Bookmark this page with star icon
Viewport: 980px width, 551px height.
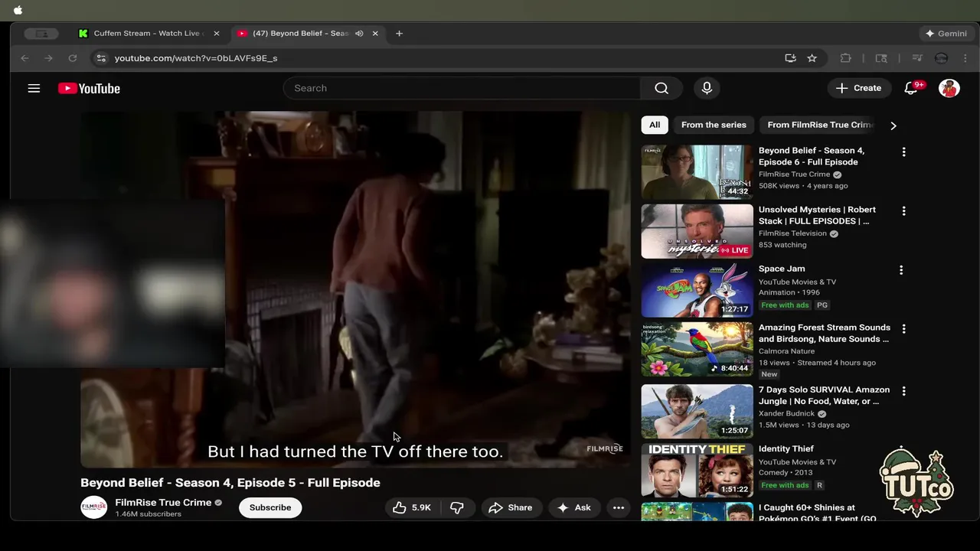(x=812, y=58)
